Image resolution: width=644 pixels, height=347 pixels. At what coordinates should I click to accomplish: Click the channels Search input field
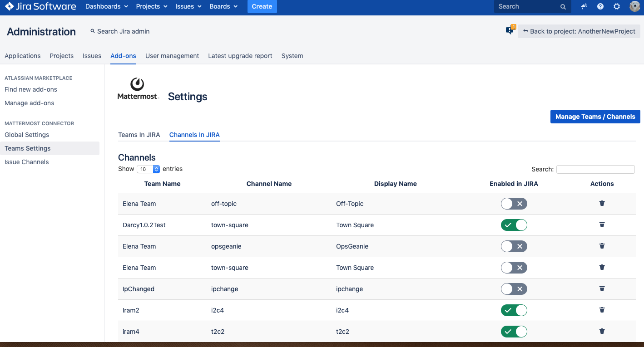(595, 169)
